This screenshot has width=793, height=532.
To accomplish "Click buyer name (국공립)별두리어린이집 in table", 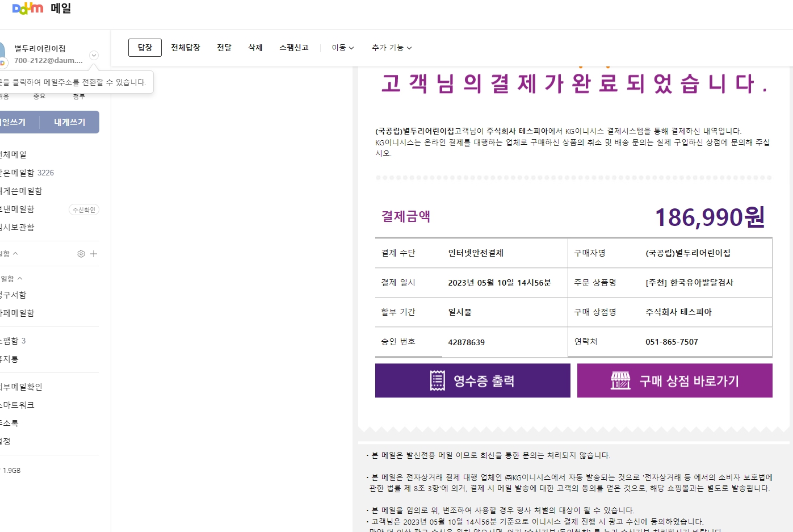I will coord(688,253).
